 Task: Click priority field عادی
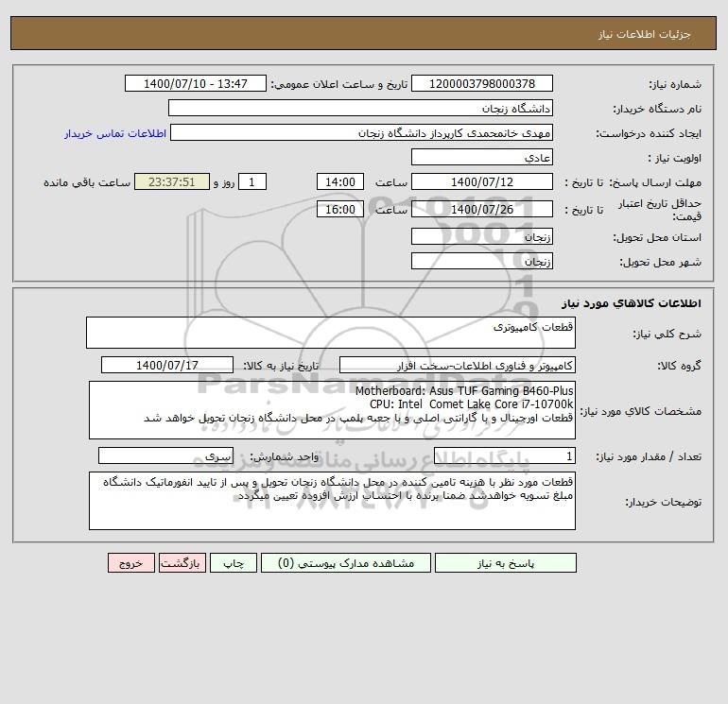pyautogui.click(x=482, y=157)
